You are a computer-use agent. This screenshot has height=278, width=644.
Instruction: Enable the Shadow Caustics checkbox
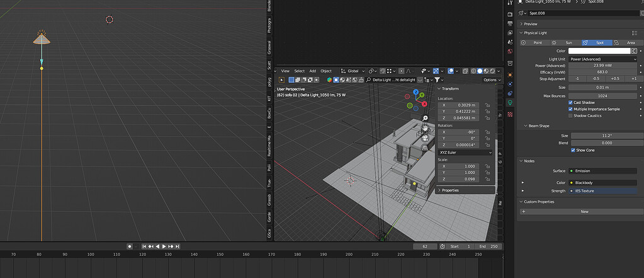click(x=570, y=115)
